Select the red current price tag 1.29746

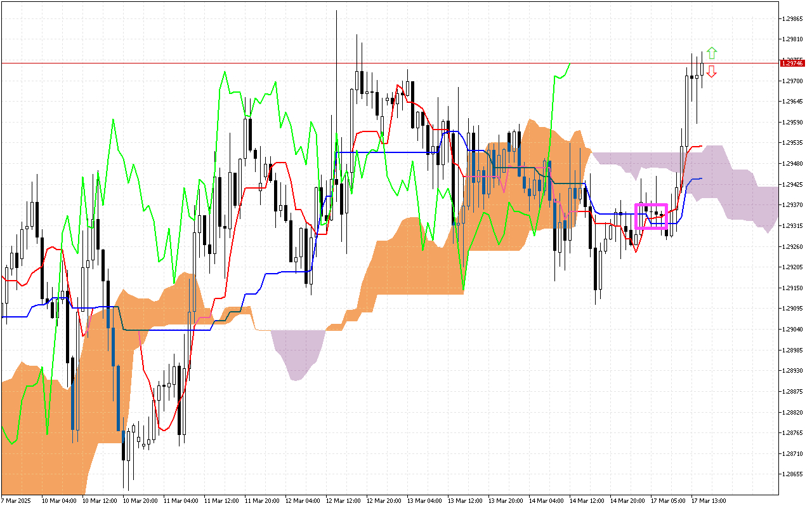coord(792,63)
